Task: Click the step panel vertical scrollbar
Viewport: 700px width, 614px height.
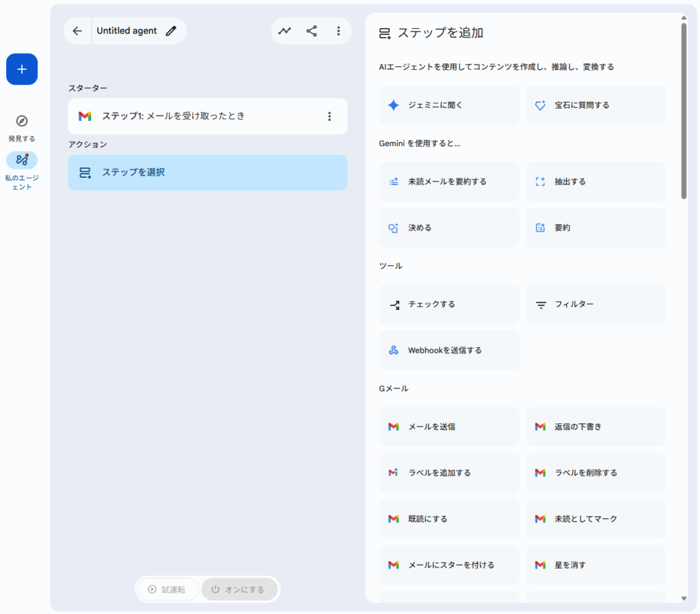Action: [x=684, y=109]
